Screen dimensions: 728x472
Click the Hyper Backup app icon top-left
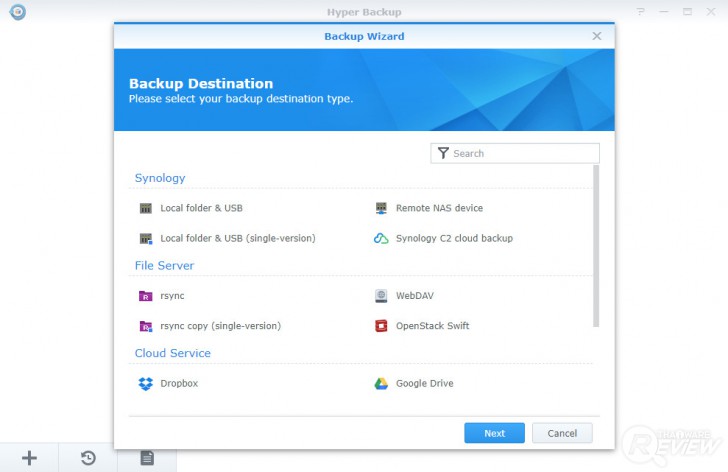(x=18, y=12)
